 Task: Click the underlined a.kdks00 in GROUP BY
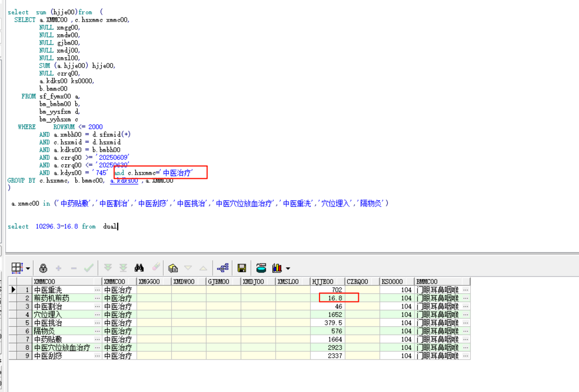(124, 181)
